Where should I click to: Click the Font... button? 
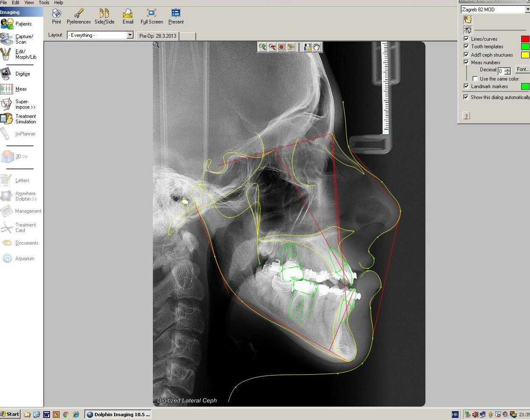click(x=522, y=70)
